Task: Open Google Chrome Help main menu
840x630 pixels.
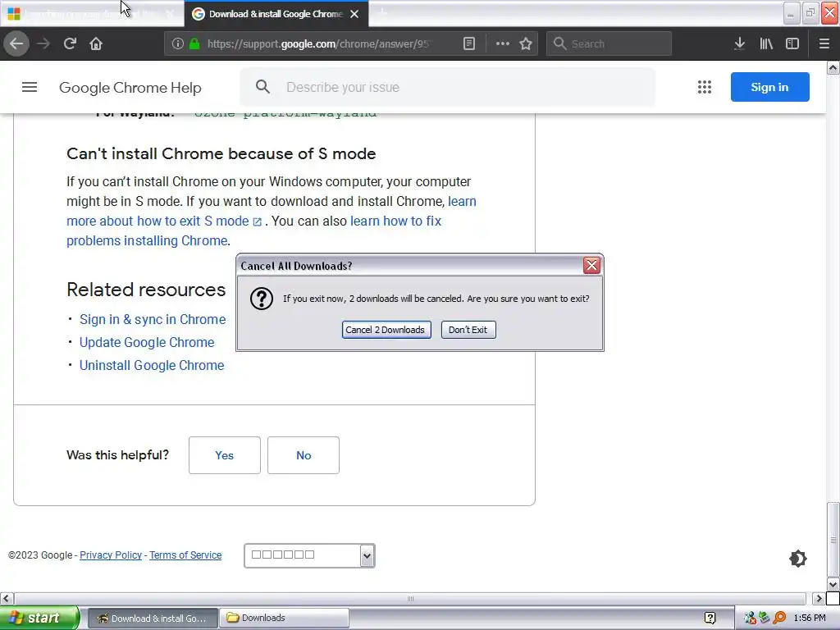Action: [30, 87]
